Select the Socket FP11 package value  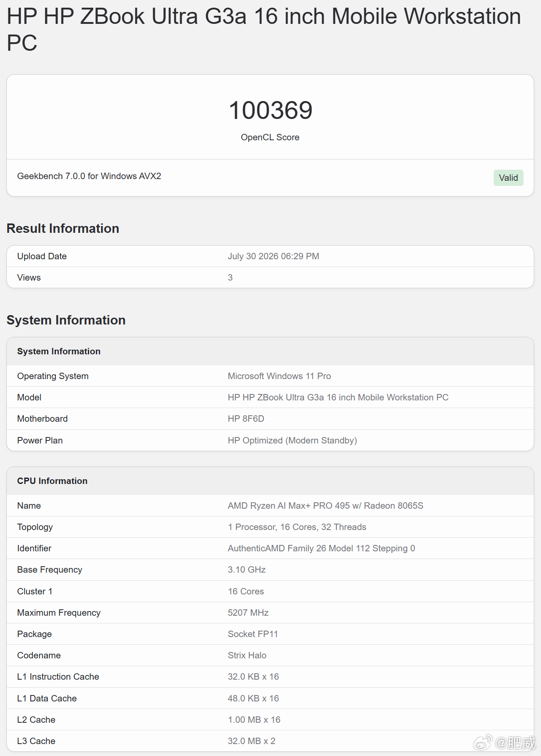252,634
